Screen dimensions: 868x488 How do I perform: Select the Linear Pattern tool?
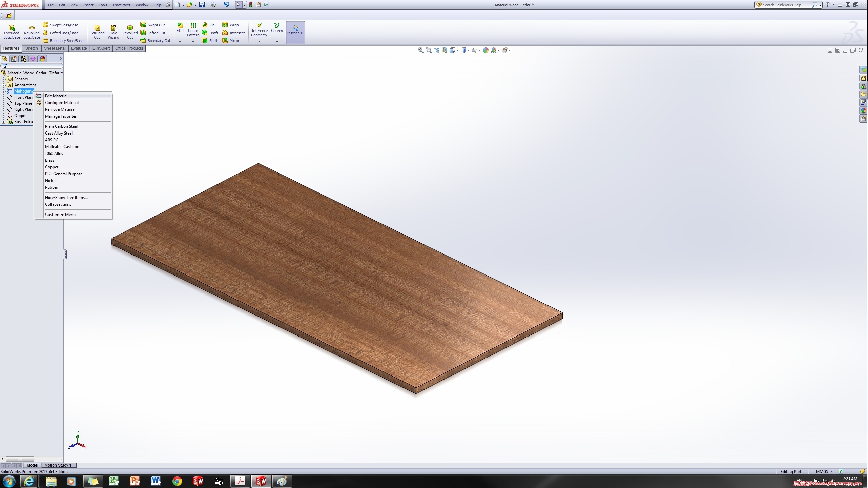coord(193,30)
